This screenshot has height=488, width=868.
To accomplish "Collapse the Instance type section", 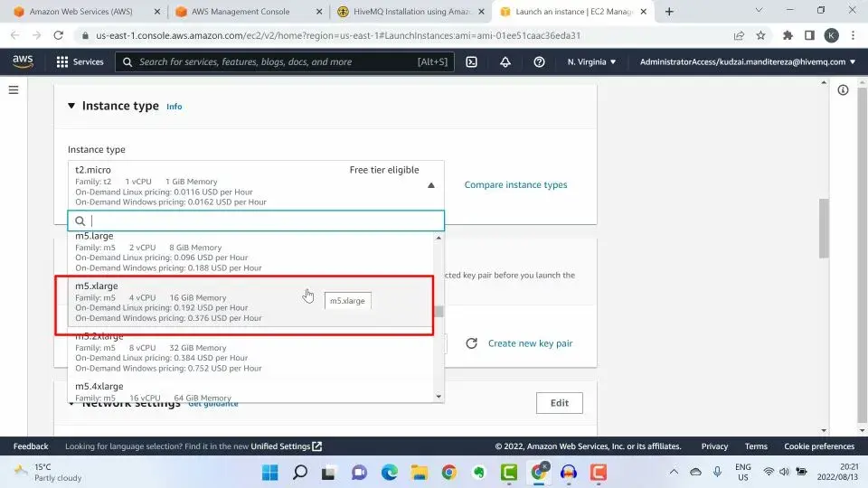I will [71, 106].
